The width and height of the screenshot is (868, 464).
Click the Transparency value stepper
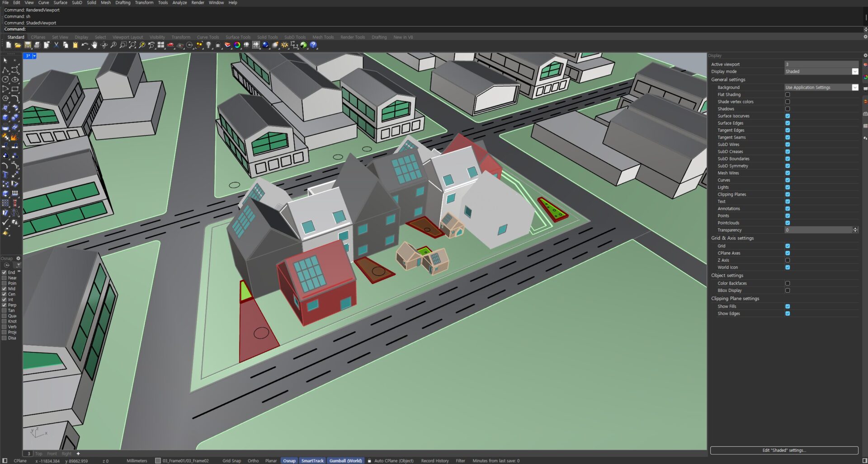[x=855, y=230]
